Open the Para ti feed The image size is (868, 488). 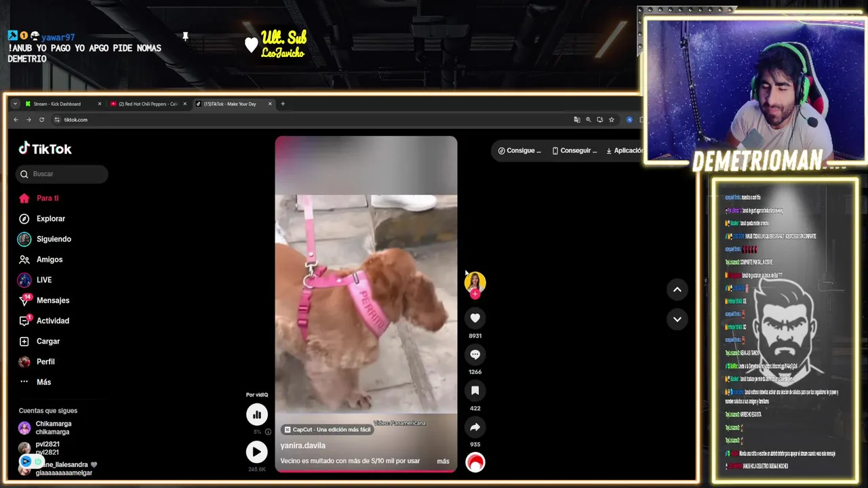tap(47, 199)
